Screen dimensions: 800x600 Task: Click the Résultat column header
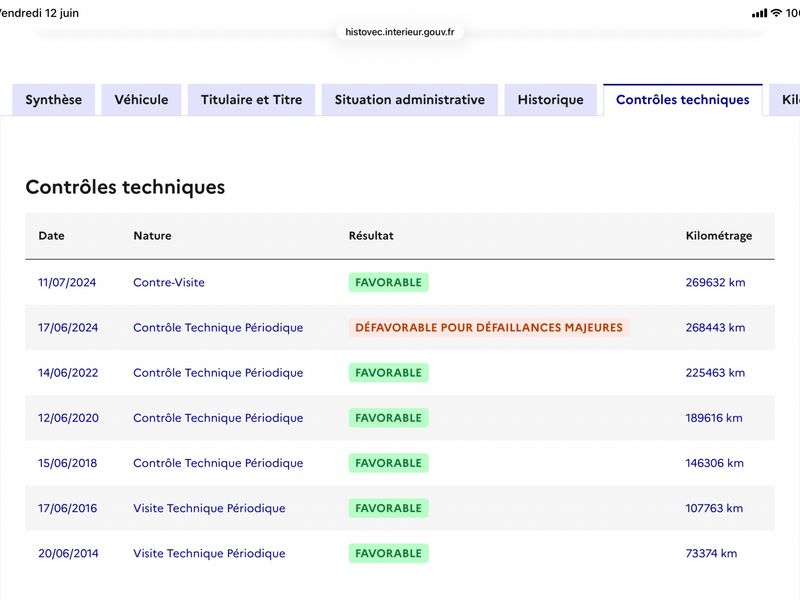pos(371,236)
